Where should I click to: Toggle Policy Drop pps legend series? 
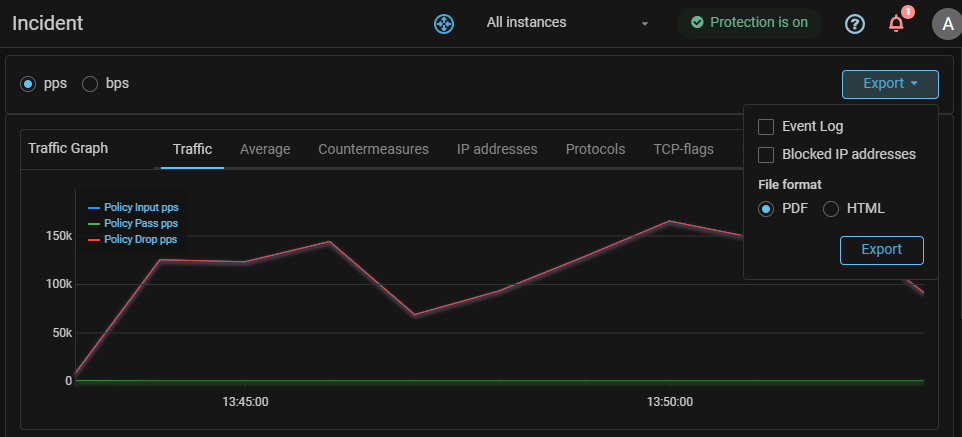point(140,239)
